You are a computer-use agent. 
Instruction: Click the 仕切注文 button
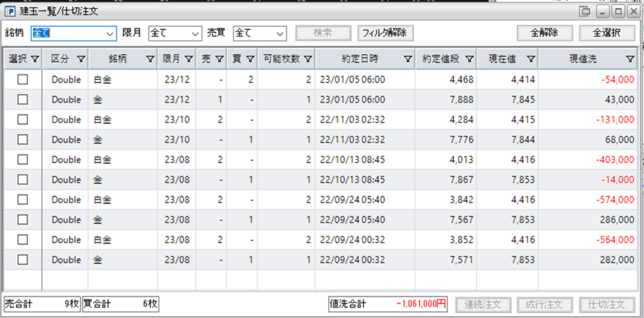click(x=607, y=305)
